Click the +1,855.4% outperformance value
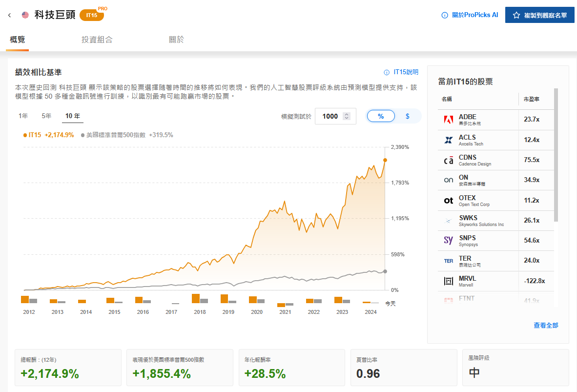 click(162, 373)
